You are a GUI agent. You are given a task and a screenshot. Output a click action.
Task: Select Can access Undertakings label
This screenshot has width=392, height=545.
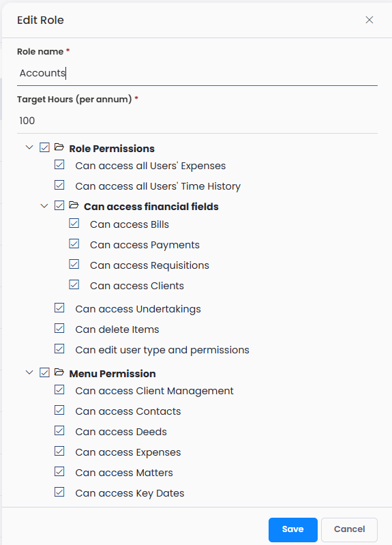(x=138, y=309)
